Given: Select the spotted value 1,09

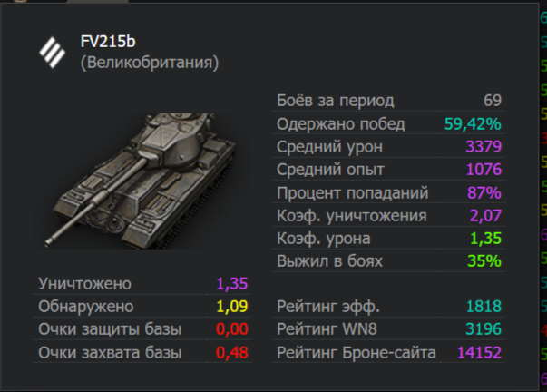Looking at the screenshot, I should 232,307.
